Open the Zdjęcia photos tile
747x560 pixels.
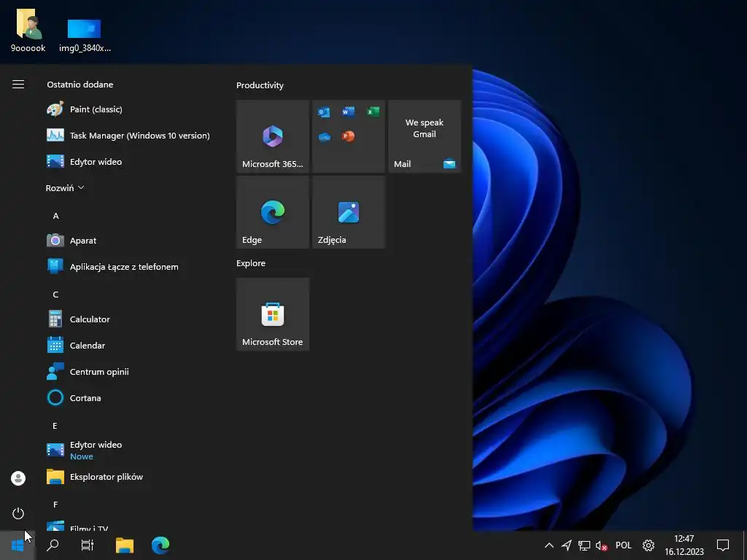349,212
